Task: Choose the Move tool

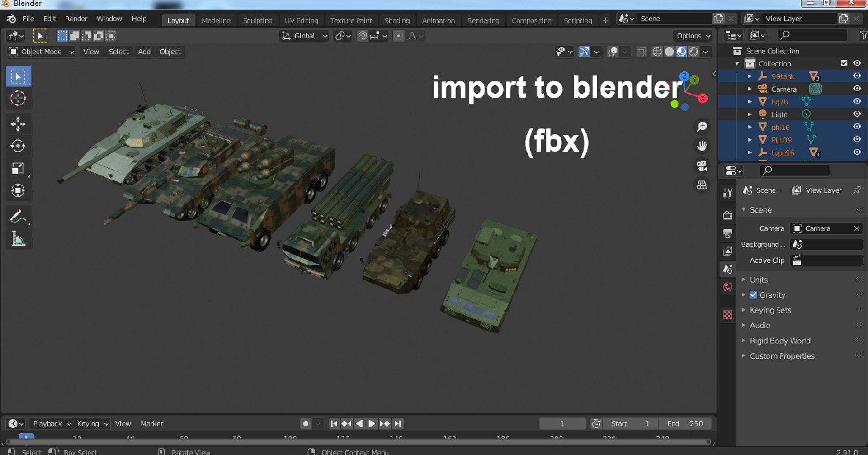Action: click(18, 124)
